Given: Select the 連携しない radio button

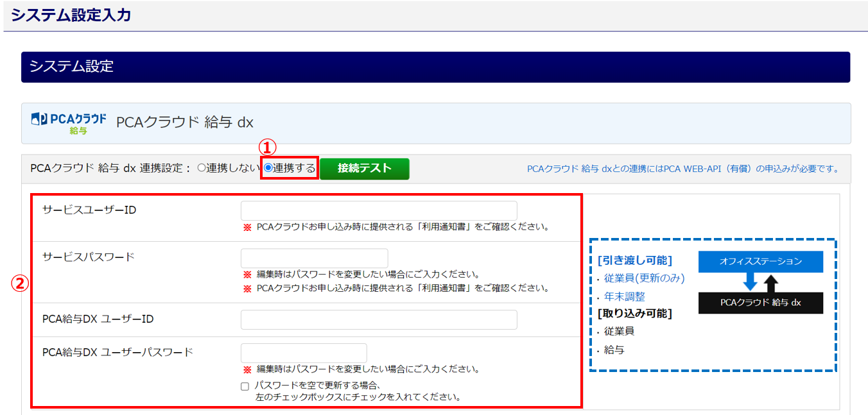Looking at the screenshot, I should [x=202, y=168].
